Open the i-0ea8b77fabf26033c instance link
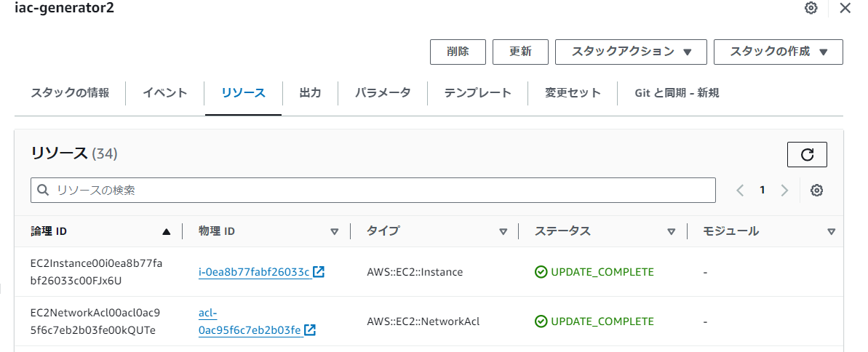Viewport: 868px width, 352px height. [254, 273]
